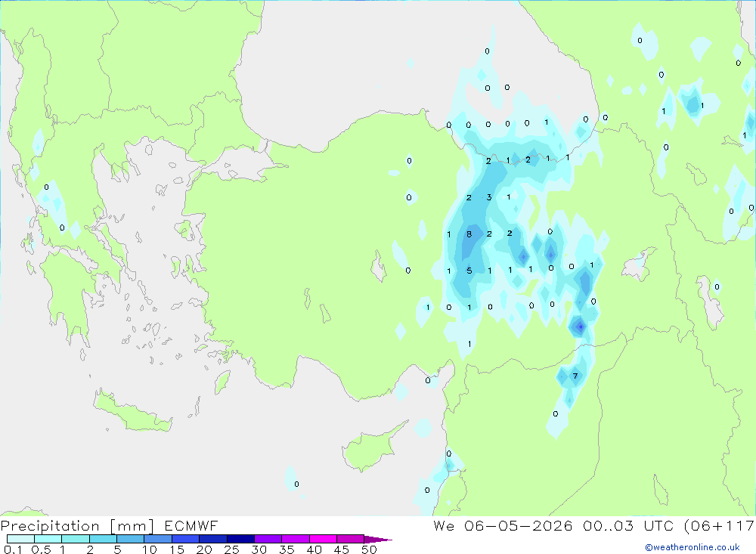Image resolution: width=756 pixels, height=554 pixels.
Task: Choose the 25–30 mm legend color box
Action: tap(240, 539)
